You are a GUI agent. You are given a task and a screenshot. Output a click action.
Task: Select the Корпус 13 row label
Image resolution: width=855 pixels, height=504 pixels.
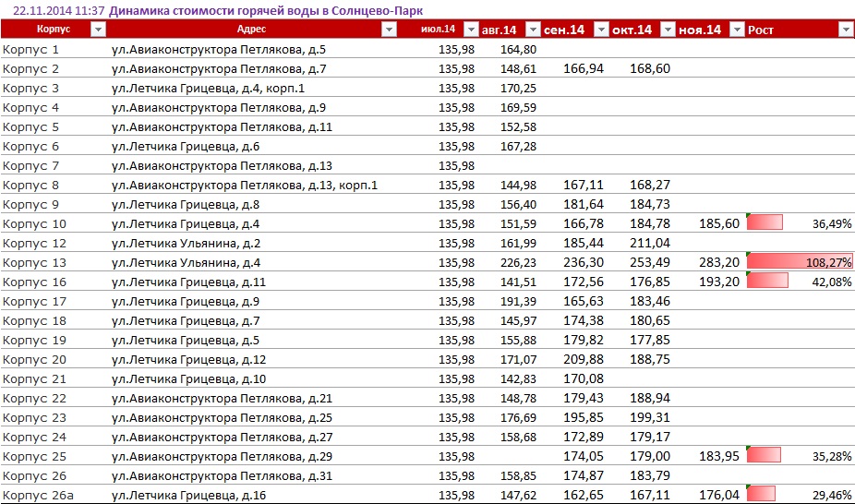(x=34, y=263)
